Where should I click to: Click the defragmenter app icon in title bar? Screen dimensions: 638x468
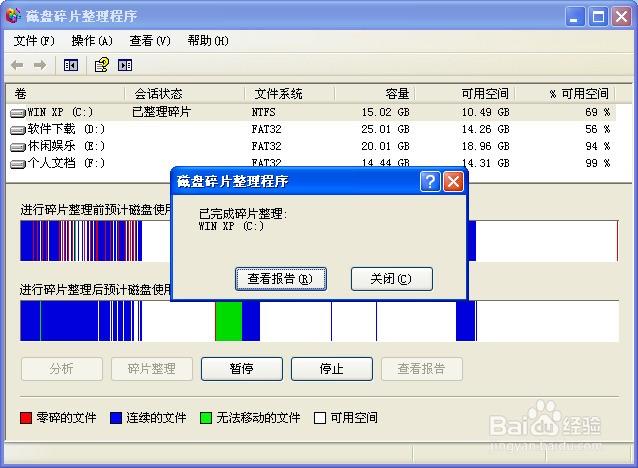coord(13,16)
